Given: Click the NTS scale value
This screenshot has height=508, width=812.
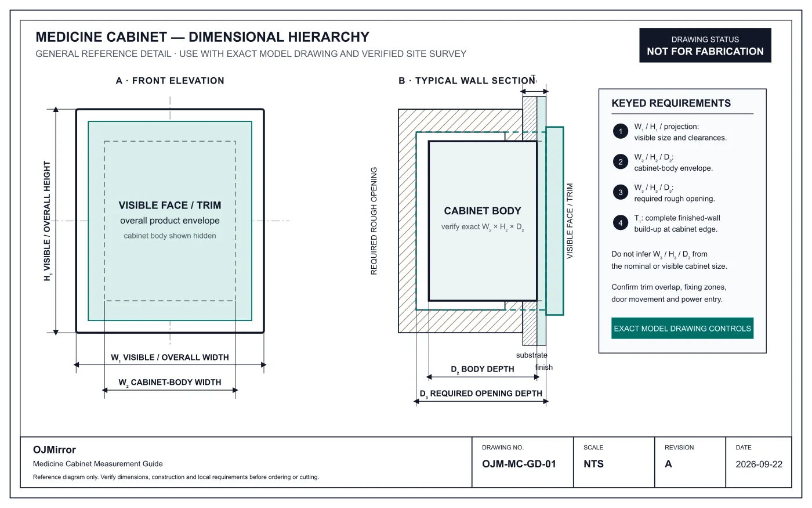Looking at the screenshot, I should (x=593, y=464).
